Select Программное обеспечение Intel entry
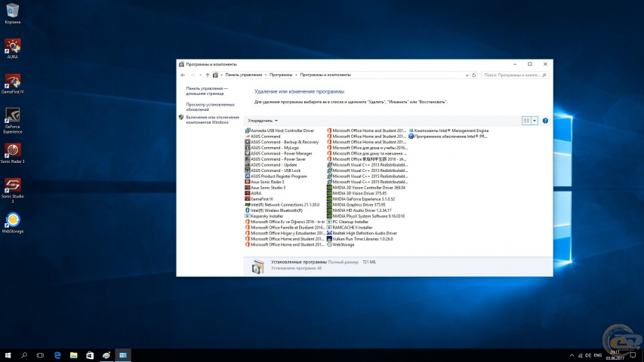The width and height of the screenshot is (644, 362). pos(448,137)
